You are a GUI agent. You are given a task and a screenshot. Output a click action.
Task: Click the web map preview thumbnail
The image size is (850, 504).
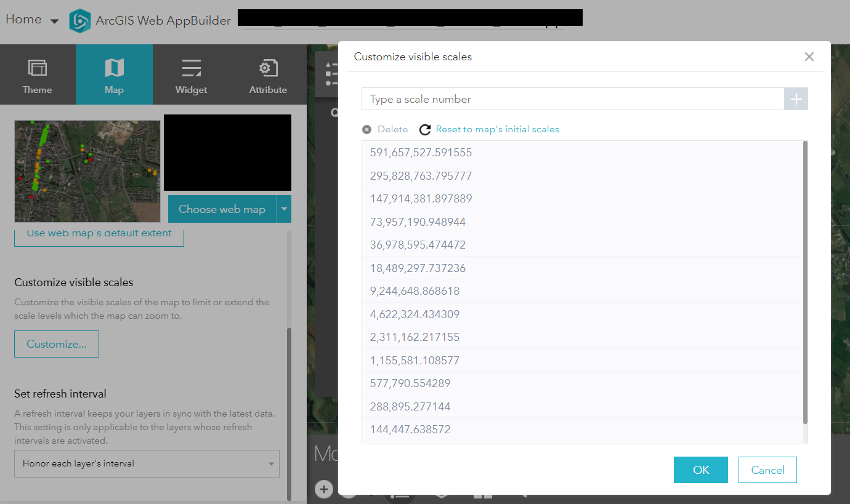click(86, 170)
